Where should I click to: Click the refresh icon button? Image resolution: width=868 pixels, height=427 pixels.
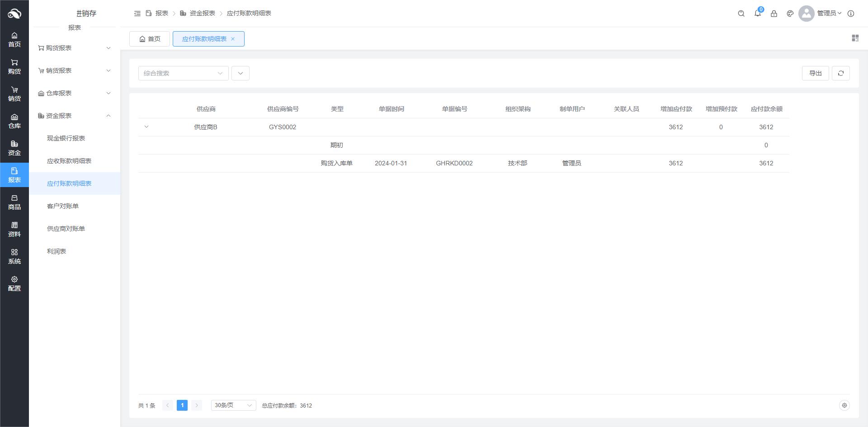tap(840, 73)
